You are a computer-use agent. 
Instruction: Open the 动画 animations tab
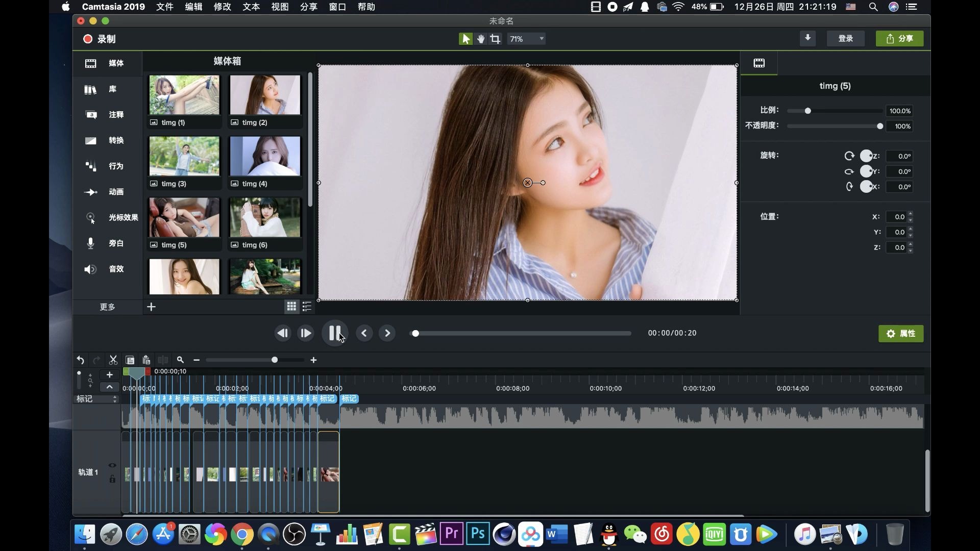point(107,192)
